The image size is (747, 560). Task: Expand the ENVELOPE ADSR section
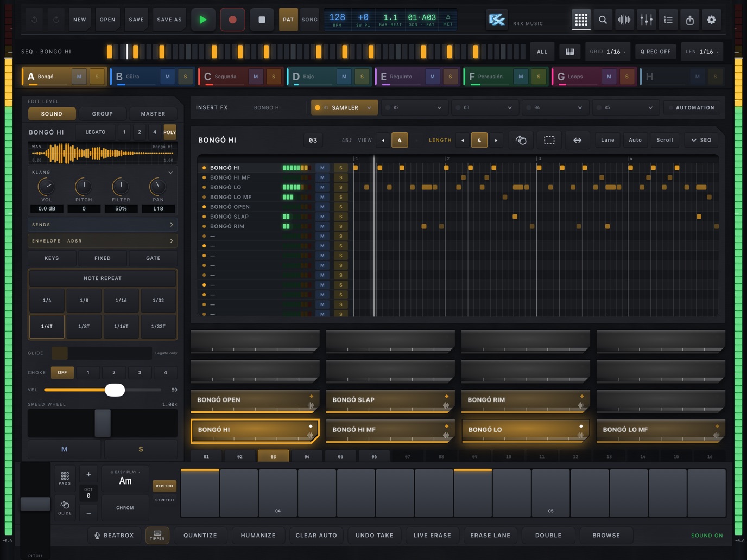pos(103,241)
